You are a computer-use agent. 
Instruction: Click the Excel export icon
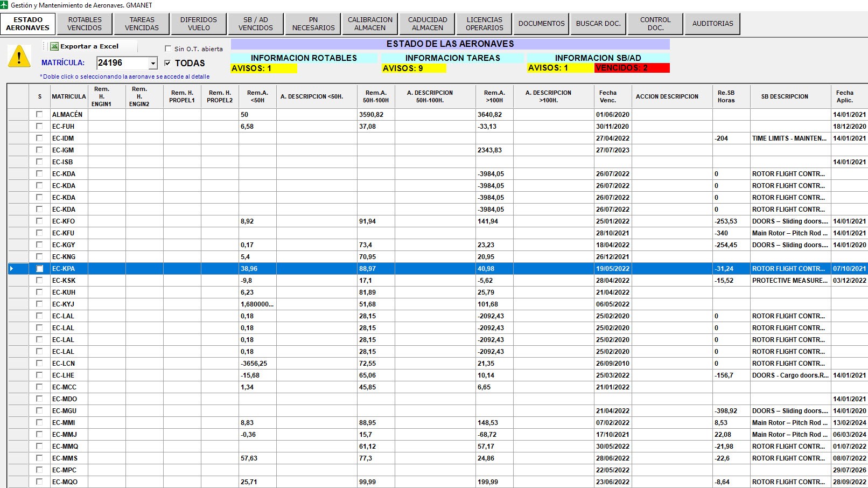[x=54, y=46]
